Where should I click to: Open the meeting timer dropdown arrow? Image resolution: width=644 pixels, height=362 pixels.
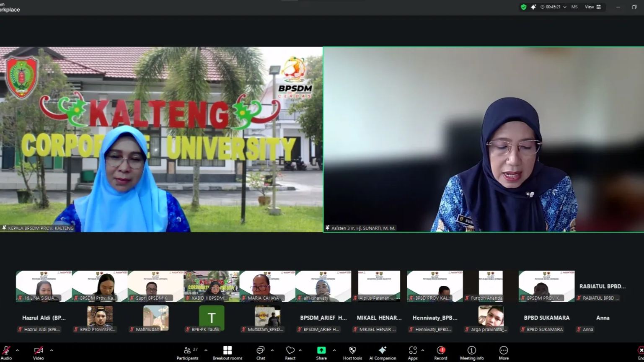[x=565, y=7]
